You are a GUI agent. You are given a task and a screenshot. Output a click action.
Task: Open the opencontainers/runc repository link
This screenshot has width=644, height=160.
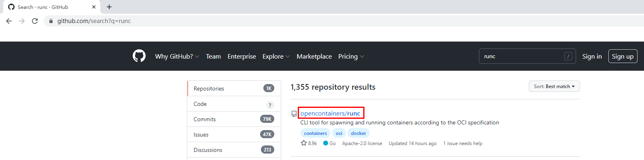click(330, 114)
